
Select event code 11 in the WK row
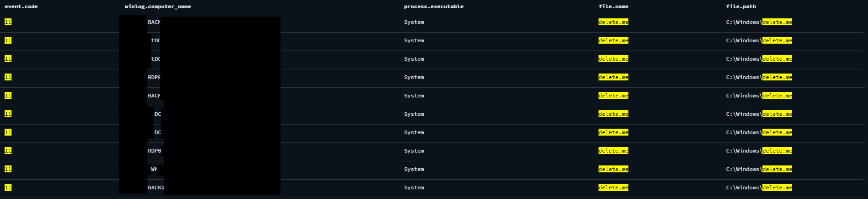point(8,169)
